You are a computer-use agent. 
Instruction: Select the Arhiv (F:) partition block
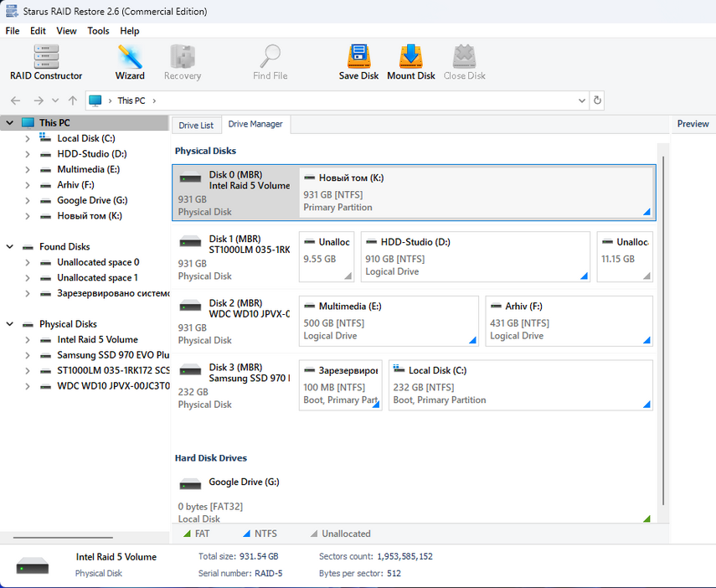(569, 321)
